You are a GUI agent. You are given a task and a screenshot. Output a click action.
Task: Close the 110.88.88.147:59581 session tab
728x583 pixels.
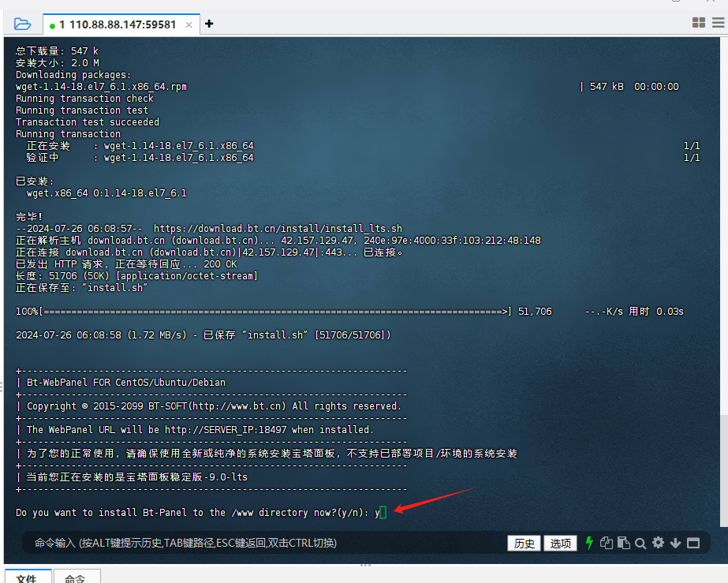(189, 24)
